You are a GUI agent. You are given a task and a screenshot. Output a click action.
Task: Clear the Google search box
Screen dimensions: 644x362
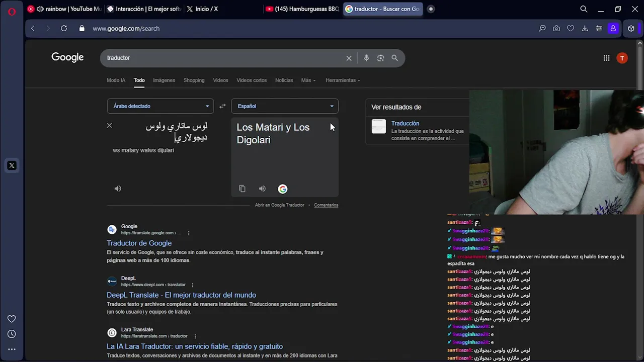click(x=349, y=58)
